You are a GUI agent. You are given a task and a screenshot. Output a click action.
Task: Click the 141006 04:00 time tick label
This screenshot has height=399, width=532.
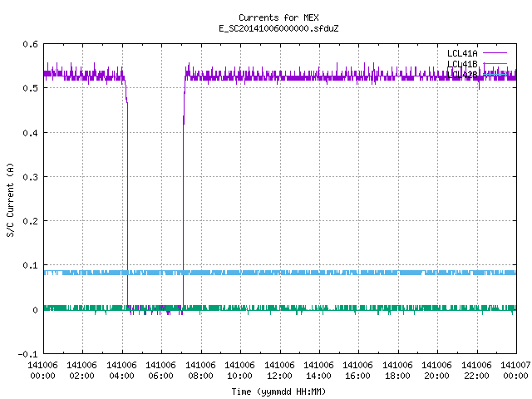(122, 371)
